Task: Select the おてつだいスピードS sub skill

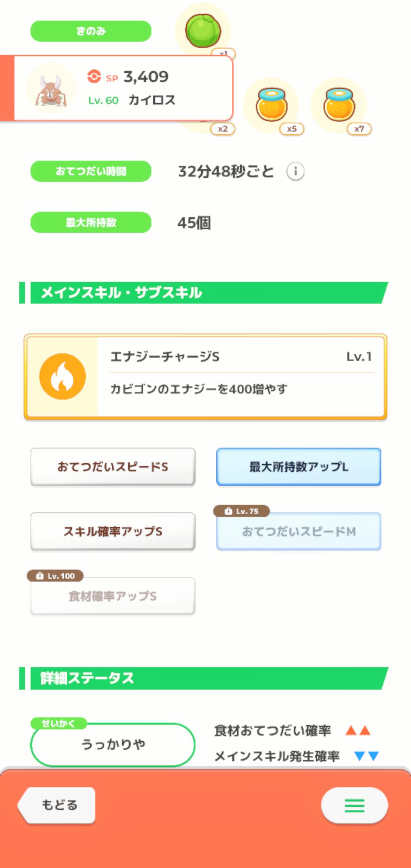Action: [x=113, y=467]
